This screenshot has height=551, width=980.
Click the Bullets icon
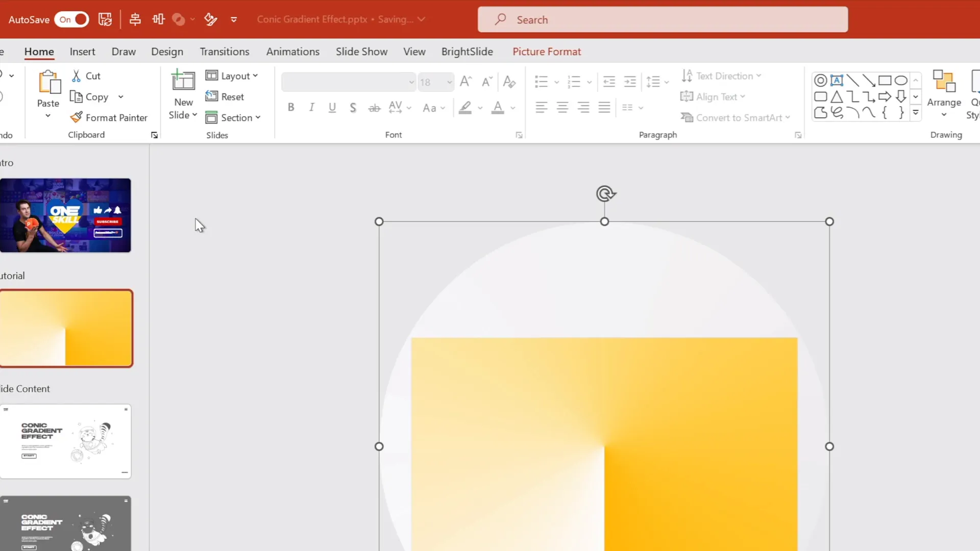click(541, 82)
